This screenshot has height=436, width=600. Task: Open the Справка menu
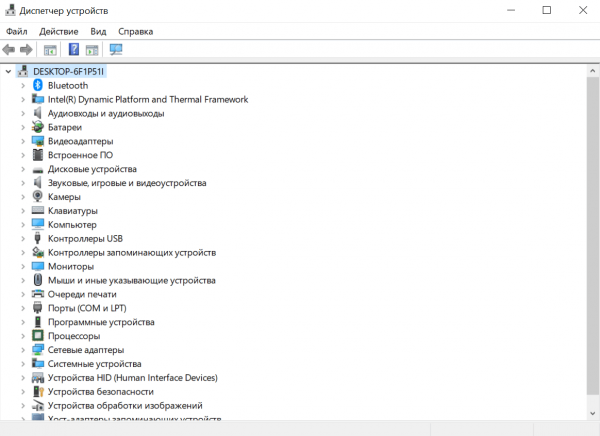[x=135, y=31]
